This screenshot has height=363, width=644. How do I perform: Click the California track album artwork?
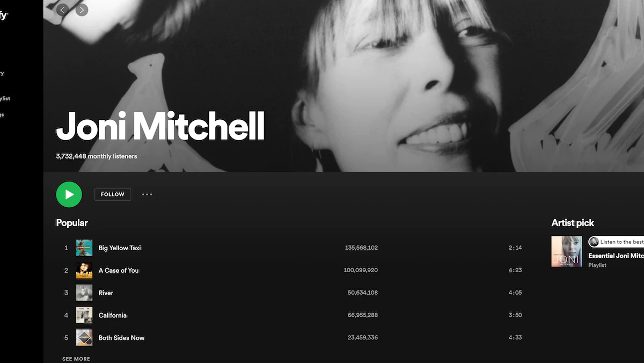point(84,315)
